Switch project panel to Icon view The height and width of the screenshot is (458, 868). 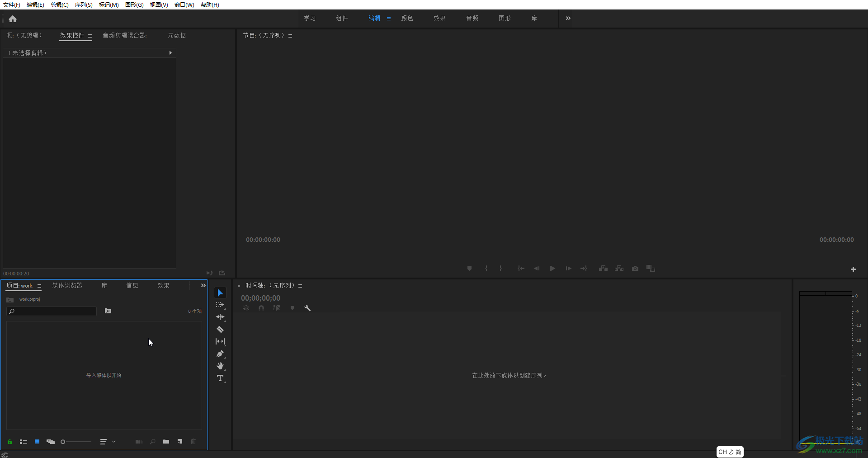37,442
